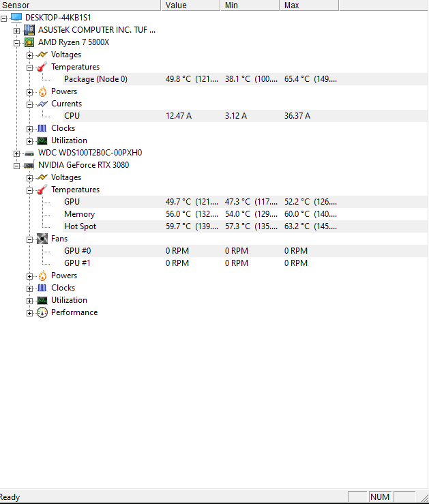The height and width of the screenshot is (504, 429).
Task: Select the Memory temperature row
Action: click(245, 214)
